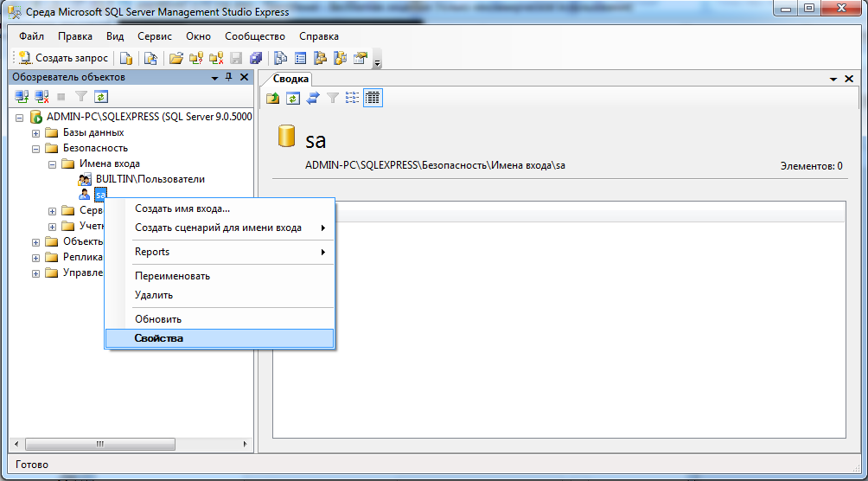The image size is (868, 481).
Task: Open the Object Explorer panel position dropdown
Action: [214, 78]
